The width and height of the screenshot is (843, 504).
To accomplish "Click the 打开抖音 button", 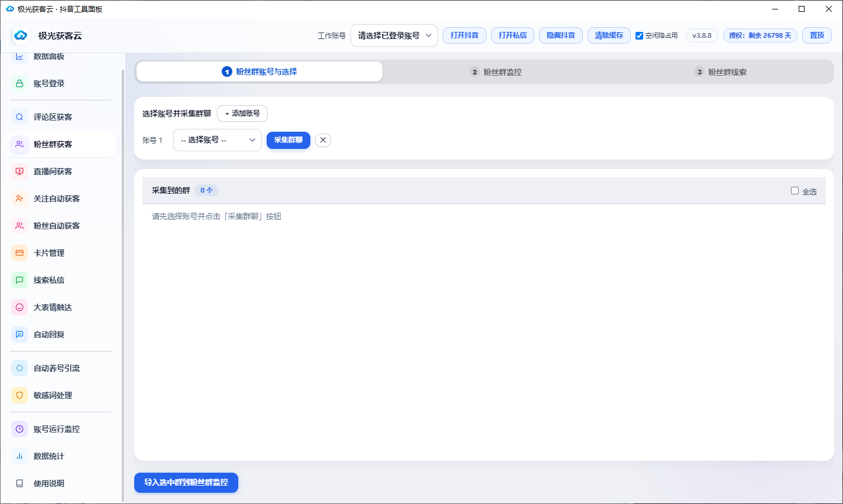I will (x=465, y=35).
